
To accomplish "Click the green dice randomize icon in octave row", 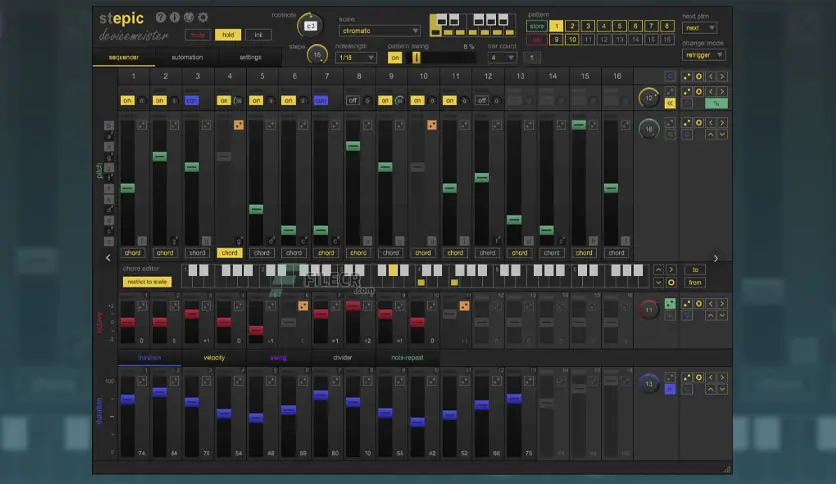I will (671, 303).
